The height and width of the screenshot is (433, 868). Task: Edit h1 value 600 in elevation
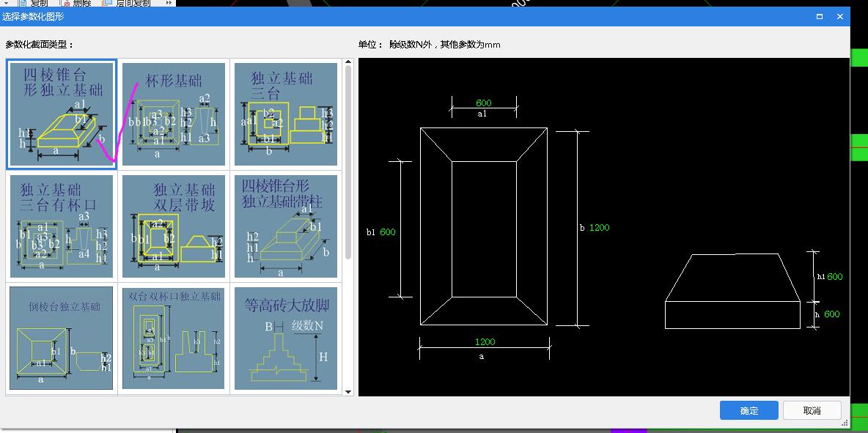(835, 276)
